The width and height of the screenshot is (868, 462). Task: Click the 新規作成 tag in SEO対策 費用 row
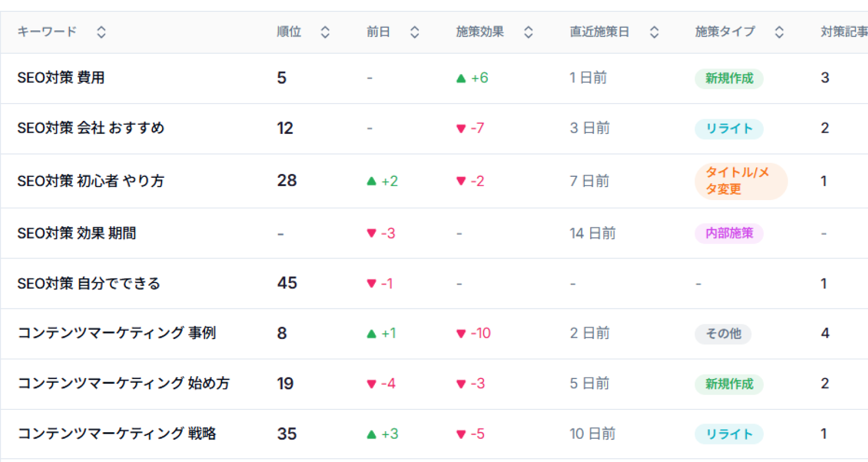click(x=729, y=79)
